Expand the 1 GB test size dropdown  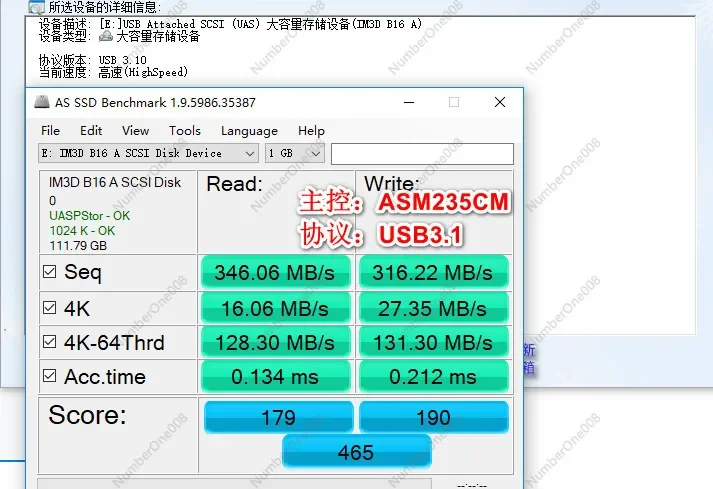(295, 153)
